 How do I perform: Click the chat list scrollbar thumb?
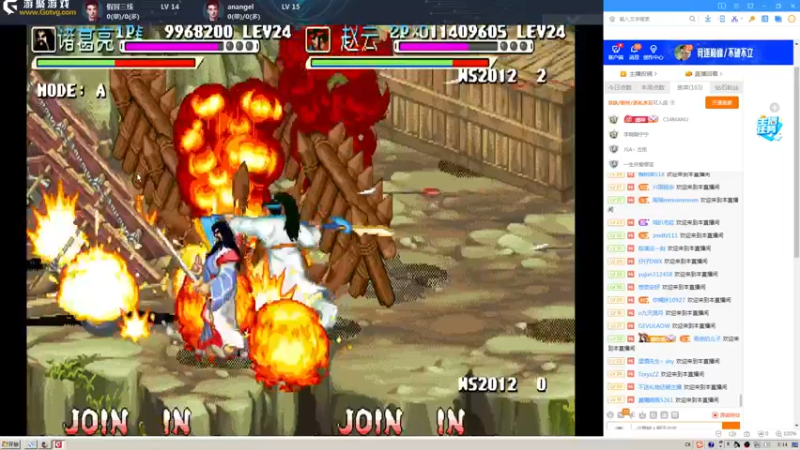[741, 400]
